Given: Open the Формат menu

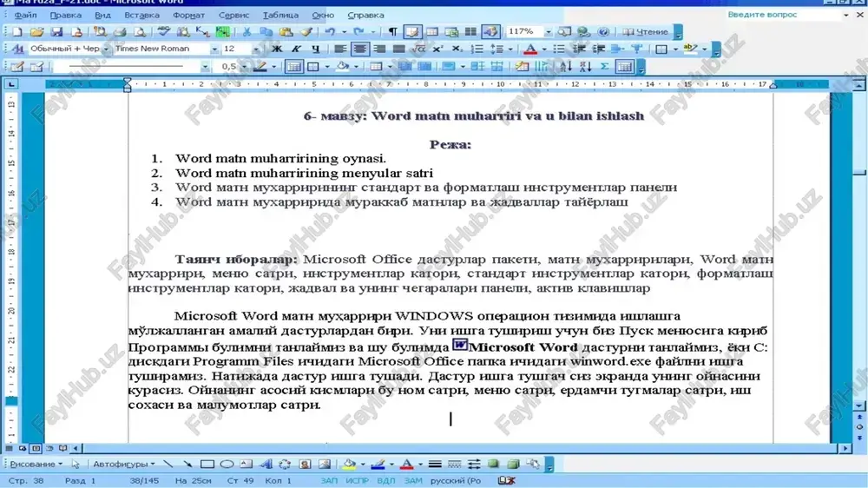Looking at the screenshot, I should point(188,15).
